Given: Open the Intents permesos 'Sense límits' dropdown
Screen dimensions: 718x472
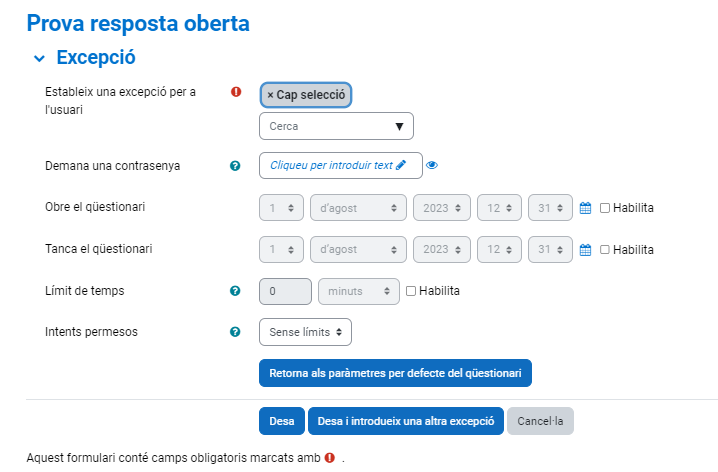Looking at the screenshot, I should pyautogui.click(x=305, y=331).
